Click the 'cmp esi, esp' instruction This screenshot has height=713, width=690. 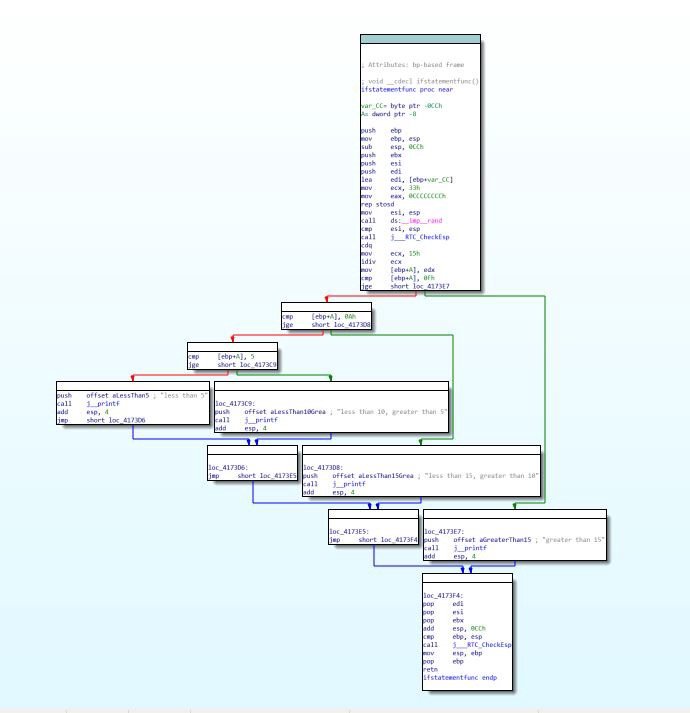tap(390, 229)
